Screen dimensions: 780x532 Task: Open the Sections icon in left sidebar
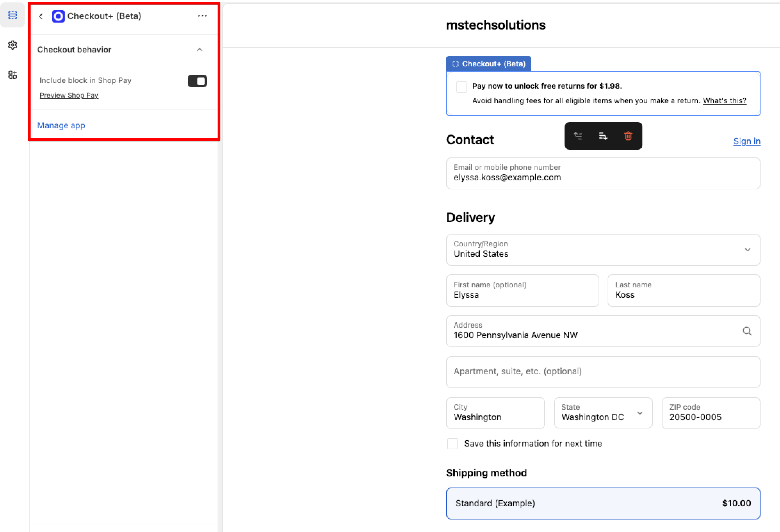point(13,15)
